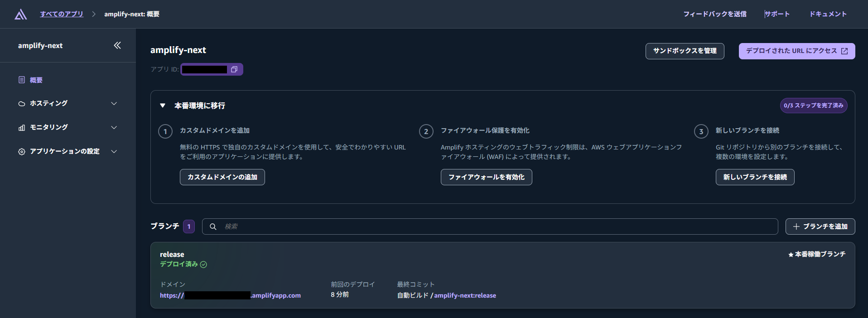Click the 新しいブランチを接続 step heading
Screen dimensions: 868x318
747,130
